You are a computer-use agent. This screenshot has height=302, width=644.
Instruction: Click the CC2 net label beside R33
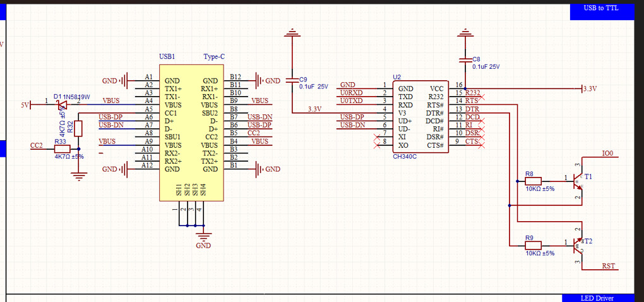(x=37, y=145)
